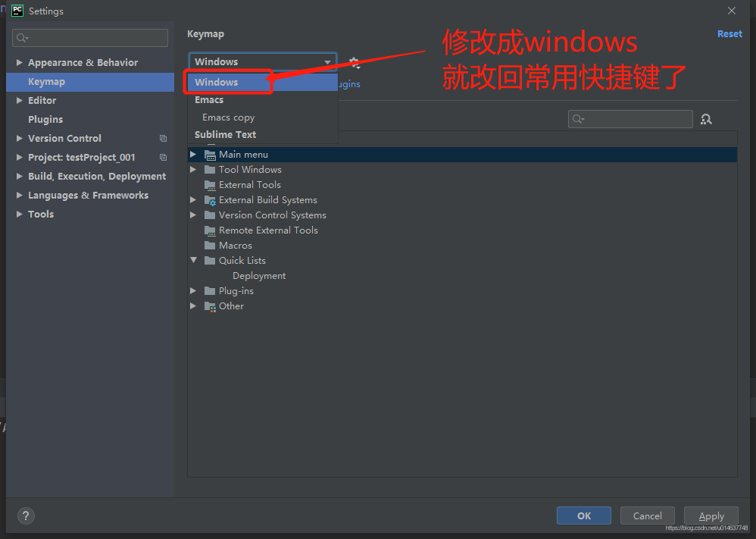This screenshot has width=756, height=539.
Task: Select the Main menu folder icon
Action: (210, 155)
